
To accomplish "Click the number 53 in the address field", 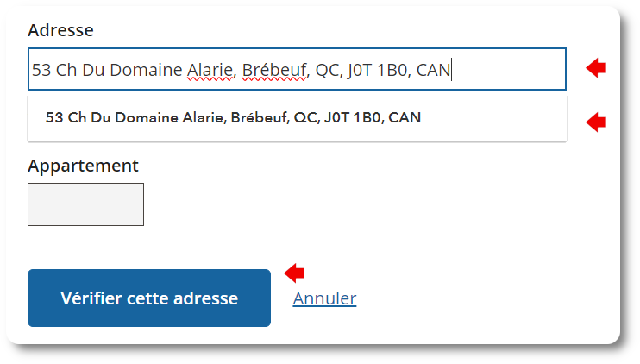I will 41,70.
